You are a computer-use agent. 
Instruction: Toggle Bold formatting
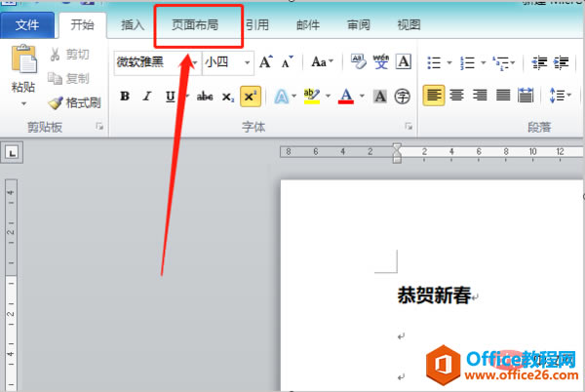coord(125,97)
